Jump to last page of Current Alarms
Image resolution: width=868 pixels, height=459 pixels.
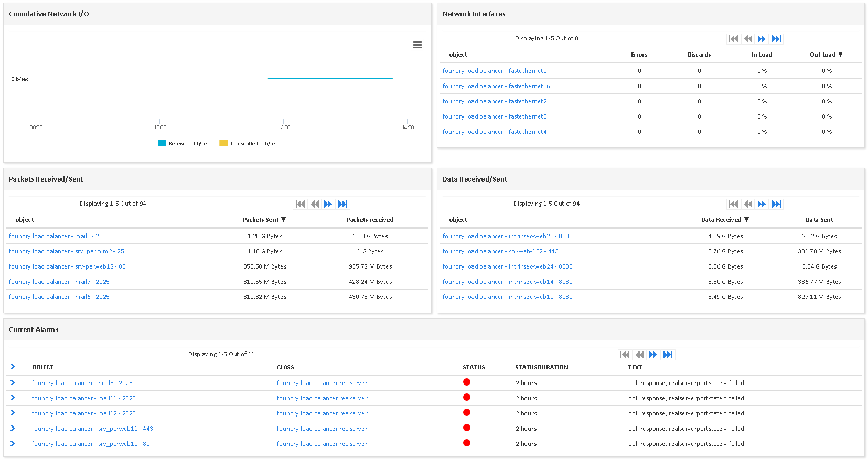[668, 355]
